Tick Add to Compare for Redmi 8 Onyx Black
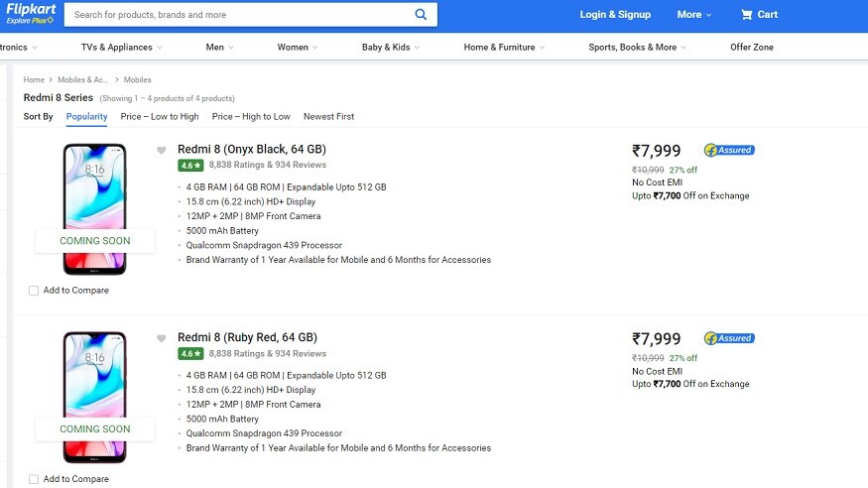 [34, 291]
